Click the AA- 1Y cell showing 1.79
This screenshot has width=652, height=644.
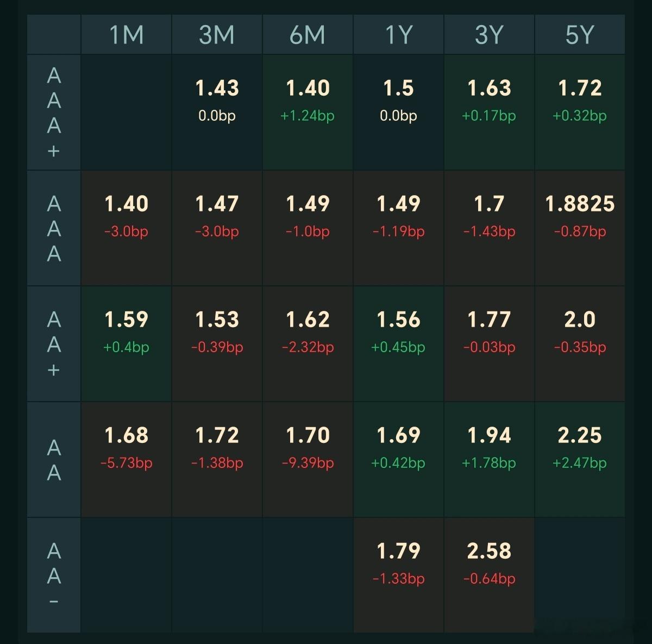coord(398,576)
